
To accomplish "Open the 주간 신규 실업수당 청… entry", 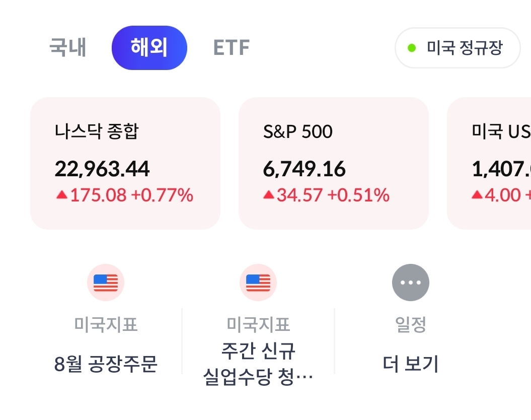I will [x=258, y=364].
